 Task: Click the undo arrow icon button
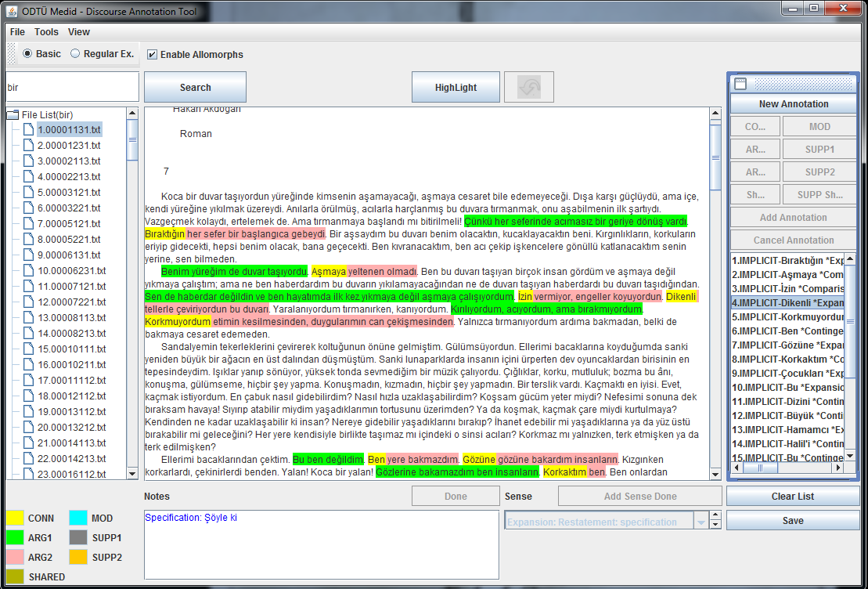coord(528,87)
